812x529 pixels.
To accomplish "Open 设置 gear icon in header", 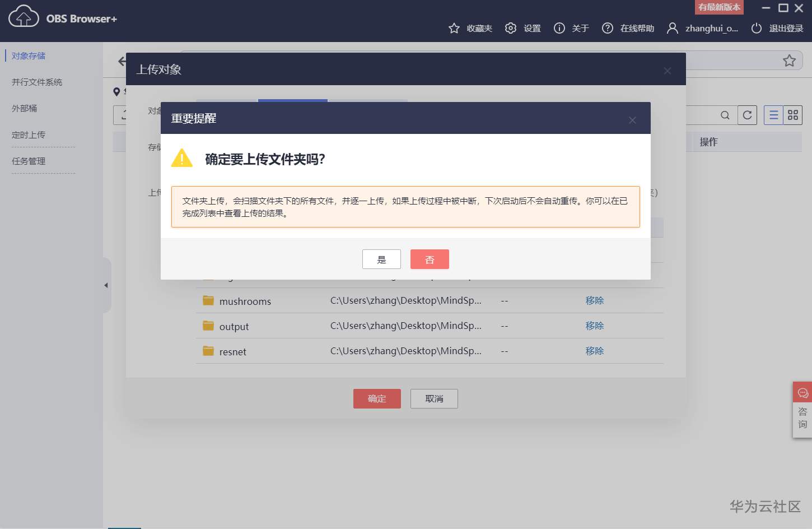I will coord(510,28).
